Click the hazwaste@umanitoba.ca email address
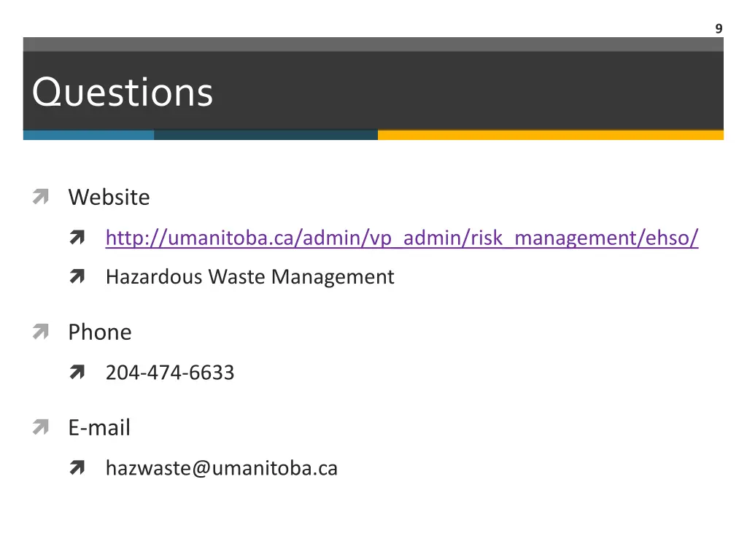The width and height of the screenshot is (747, 560). (x=221, y=468)
